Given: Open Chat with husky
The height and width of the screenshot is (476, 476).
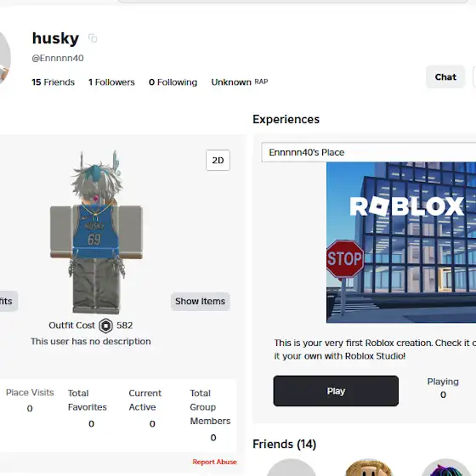Looking at the screenshot, I should pyautogui.click(x=445, y=76).
